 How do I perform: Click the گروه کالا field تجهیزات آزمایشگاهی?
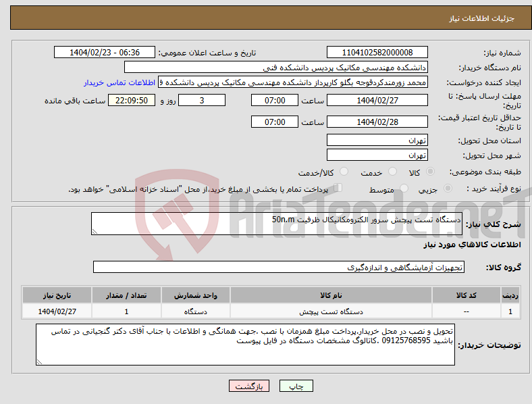279,267
